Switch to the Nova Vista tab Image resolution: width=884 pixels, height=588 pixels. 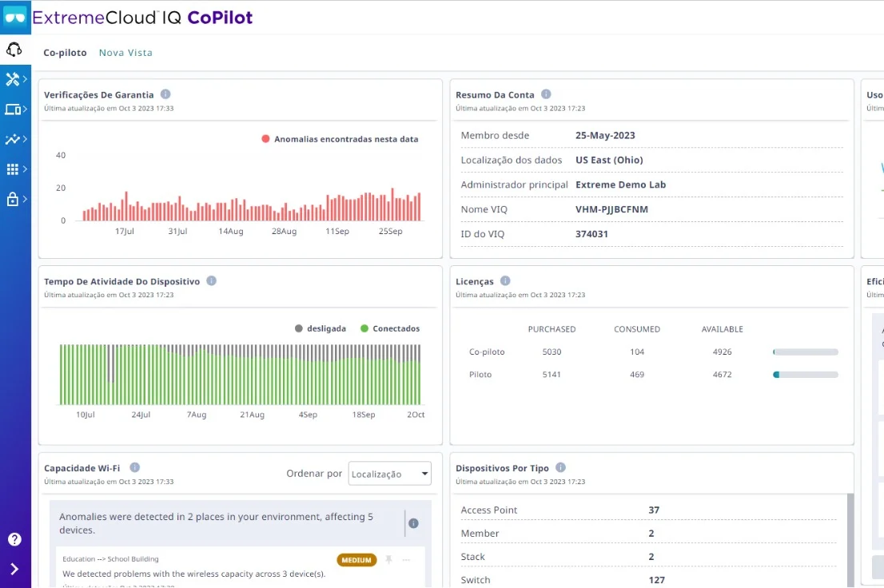click(x=125, y=53)
